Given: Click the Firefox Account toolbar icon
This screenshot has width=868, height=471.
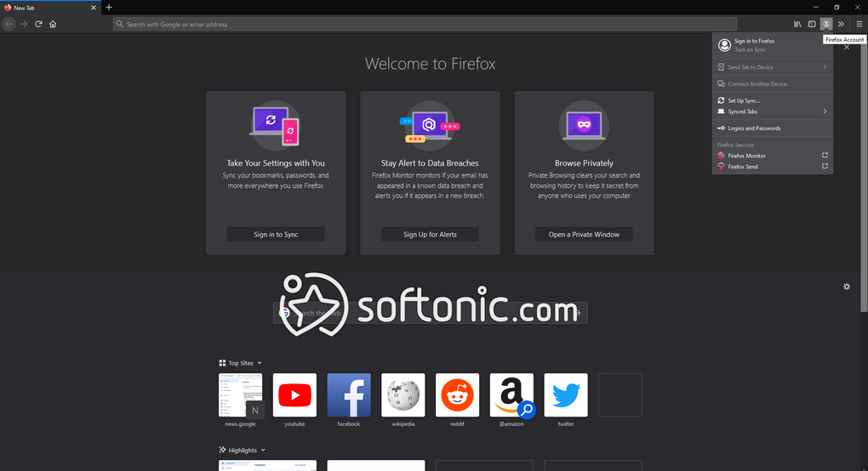Looking at the screenshot, I should [826, 24].
